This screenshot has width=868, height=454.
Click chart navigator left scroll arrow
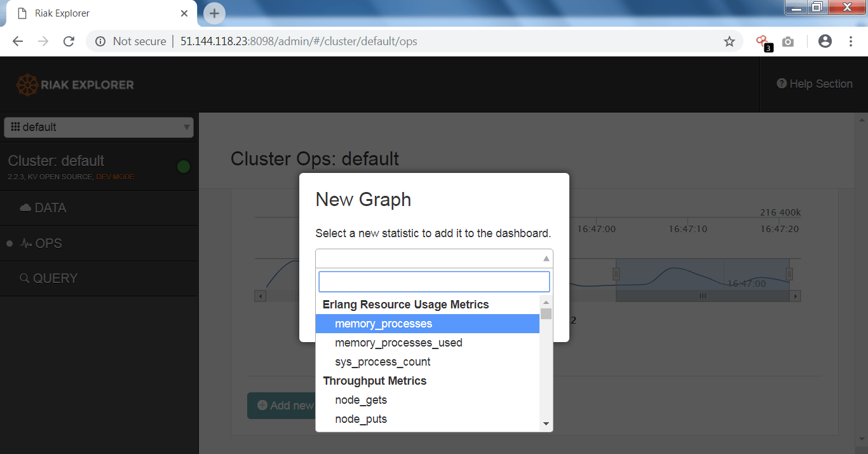tap(261, 296)
